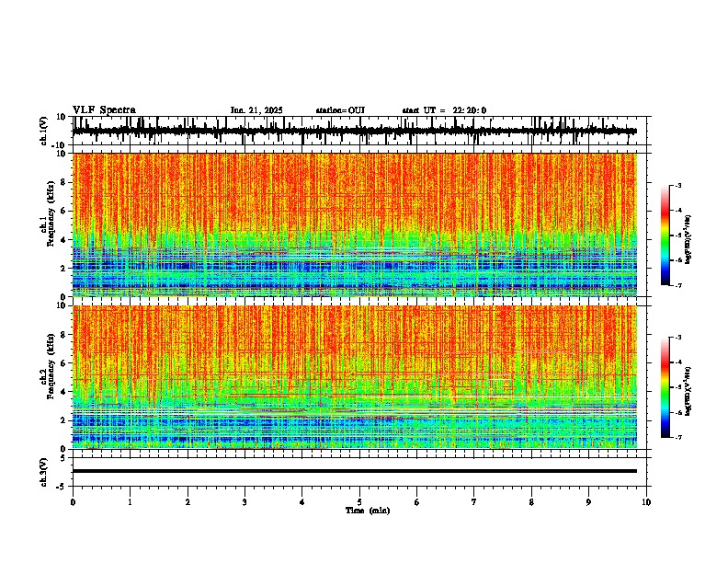Click the 'VLF Spectra' plot title
The height and width of the screenshot is (563, 728).
click(104, 110)
